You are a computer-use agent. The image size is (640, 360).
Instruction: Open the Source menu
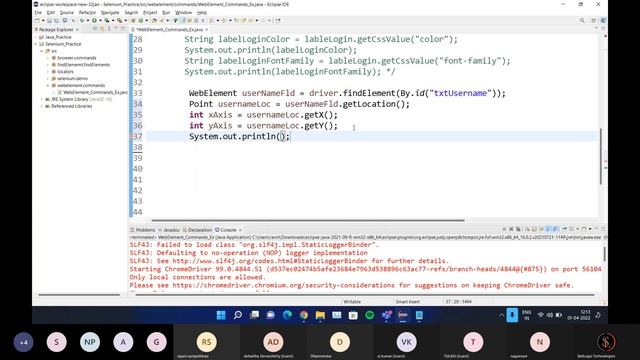coord(67,13)
